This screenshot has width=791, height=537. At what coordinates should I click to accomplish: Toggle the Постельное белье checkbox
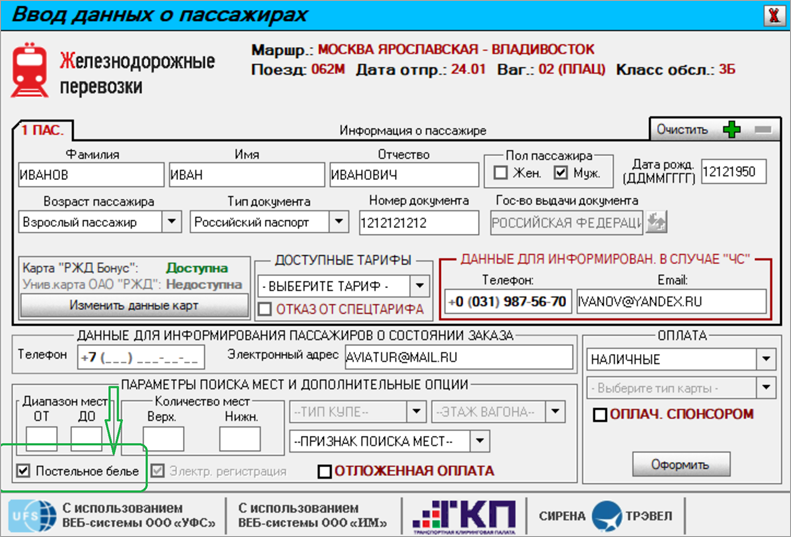pyautogui.click(x=23, y=470)
